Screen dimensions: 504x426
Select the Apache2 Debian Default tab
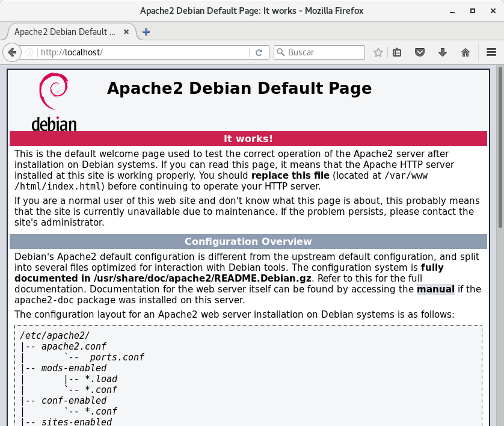point(64,31)
